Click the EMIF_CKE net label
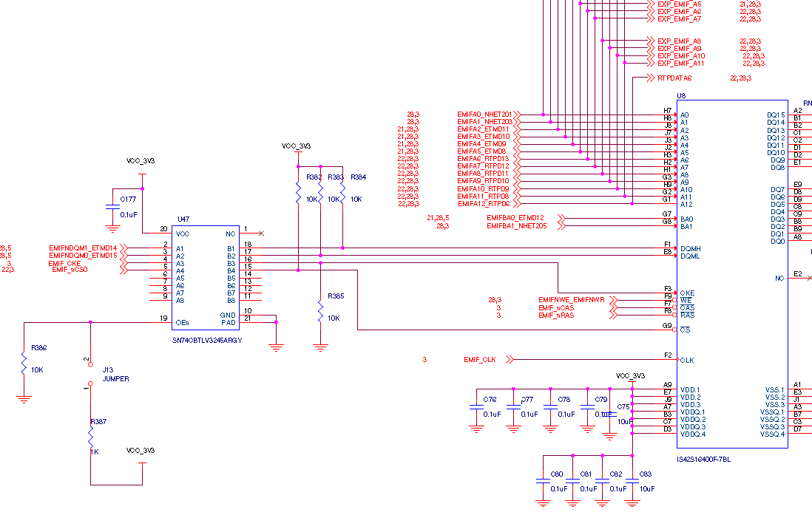Viewport: 812px width, 515px height. 64,264
